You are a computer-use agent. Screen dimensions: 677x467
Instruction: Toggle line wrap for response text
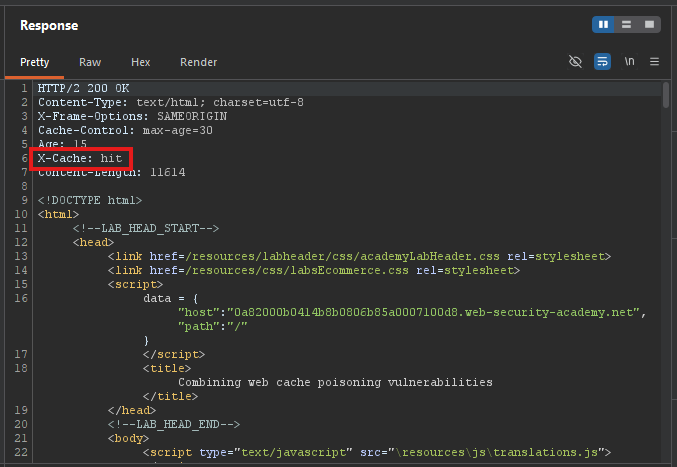[x=602, y=62]
